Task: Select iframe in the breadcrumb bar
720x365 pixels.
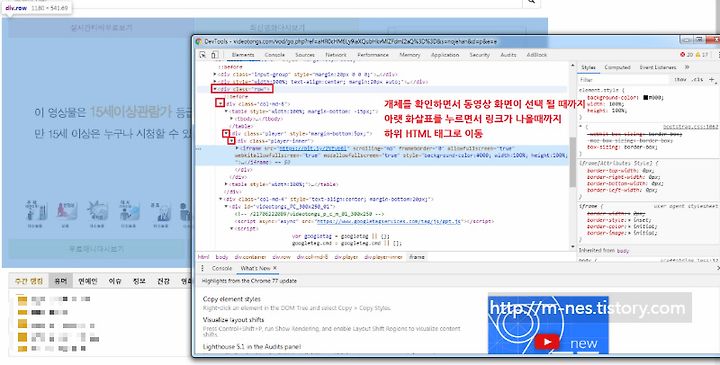Action: pos(416,257)
